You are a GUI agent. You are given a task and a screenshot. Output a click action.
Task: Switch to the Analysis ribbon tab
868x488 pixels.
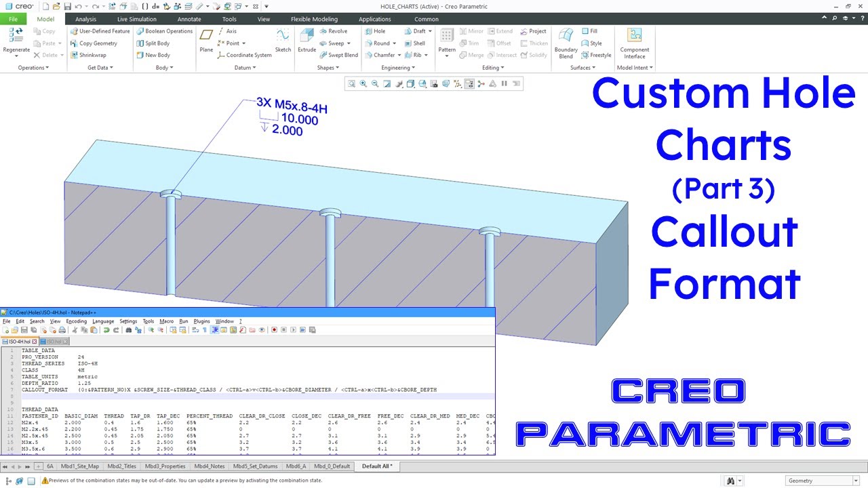[86, 19]
